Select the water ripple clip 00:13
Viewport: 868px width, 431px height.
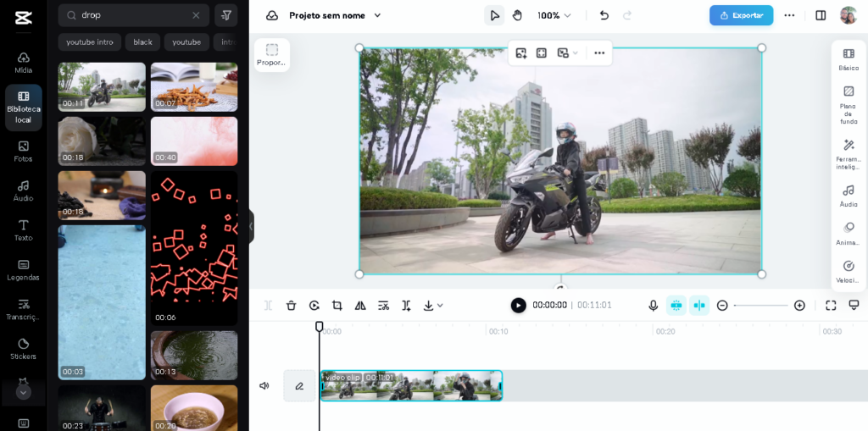point(194,355)
